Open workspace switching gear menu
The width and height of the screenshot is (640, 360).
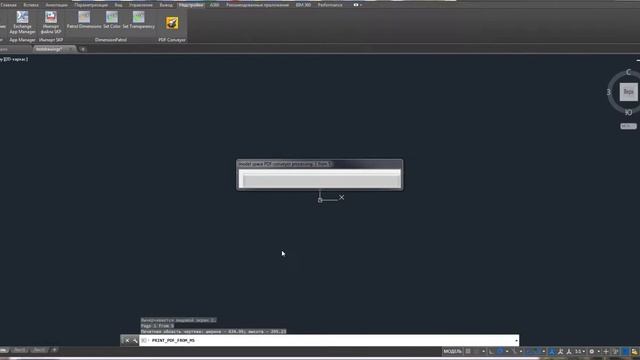click(592, 351)
